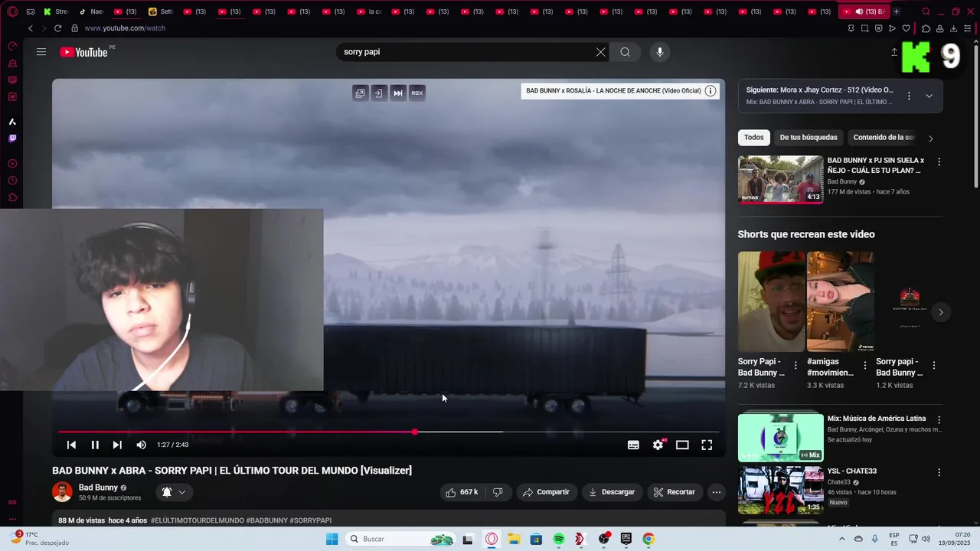Image resolution: width=980 pixels, height=551 pixels.
Task: Open options for YSL - CHATE33
Action: [939, 471]
